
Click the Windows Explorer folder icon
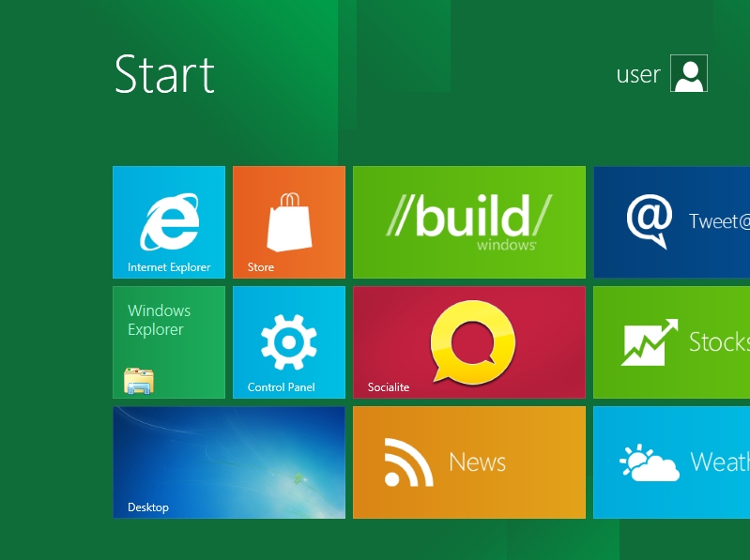139,381
